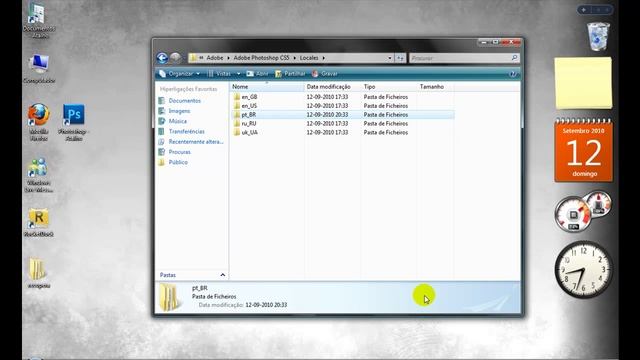This screenshot has height=360, width=640.
Task: Open Música in favorite links
Action: coord(178,121)
